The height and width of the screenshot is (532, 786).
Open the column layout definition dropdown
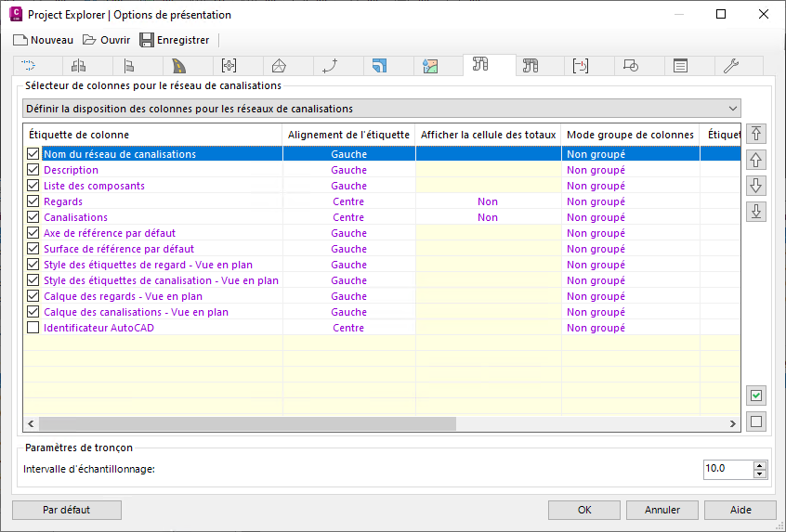pyautogui.click(x=382, y=109)
